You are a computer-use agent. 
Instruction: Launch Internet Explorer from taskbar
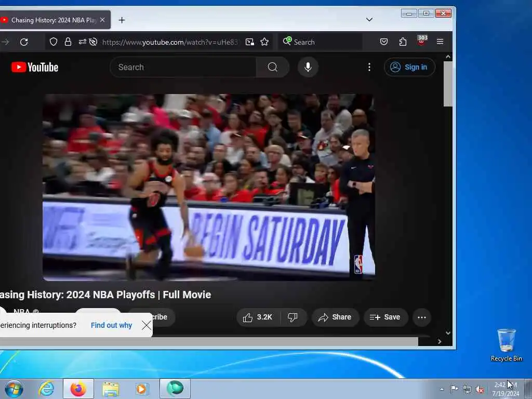point(46,389)
